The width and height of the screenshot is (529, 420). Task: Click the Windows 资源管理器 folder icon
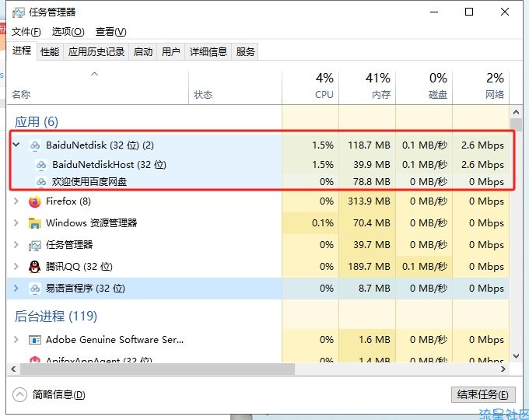[x=35, y=223]
